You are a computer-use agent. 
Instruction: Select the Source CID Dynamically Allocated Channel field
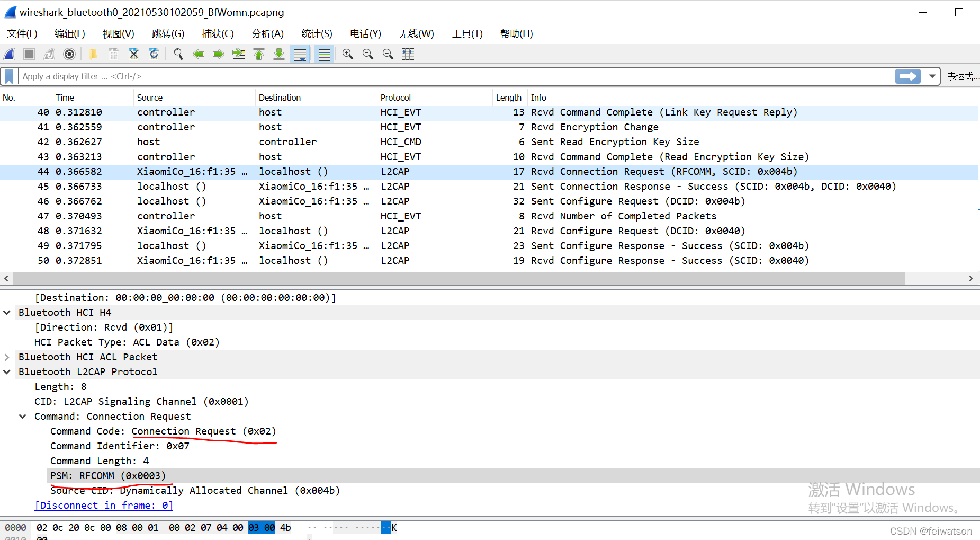195,491
